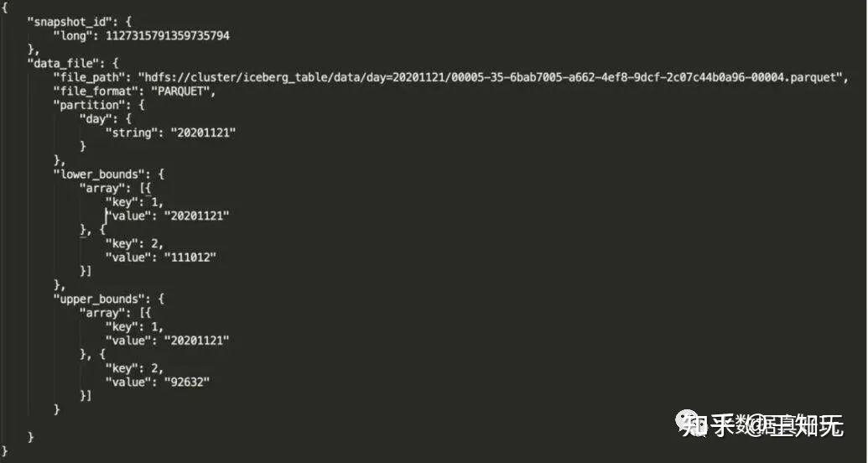Click the hdfs file_path string value
This screenshot has height=463, width=868.
[493, 77]
